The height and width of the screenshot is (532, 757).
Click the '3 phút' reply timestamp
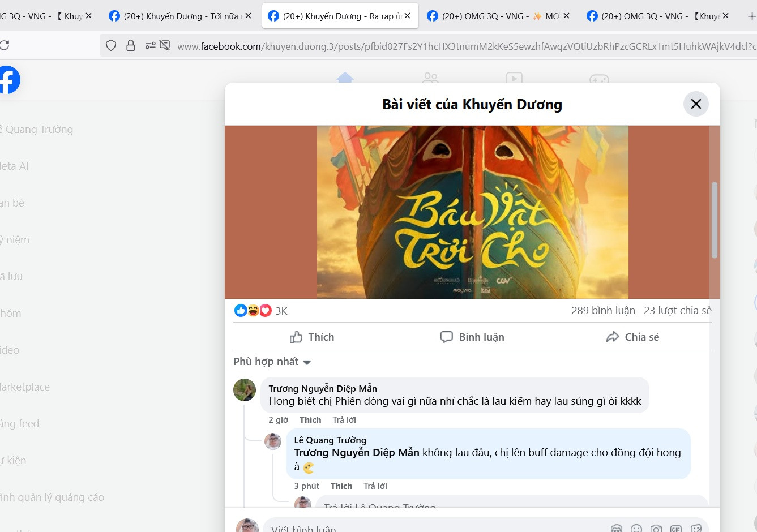[x=306, y=486]
